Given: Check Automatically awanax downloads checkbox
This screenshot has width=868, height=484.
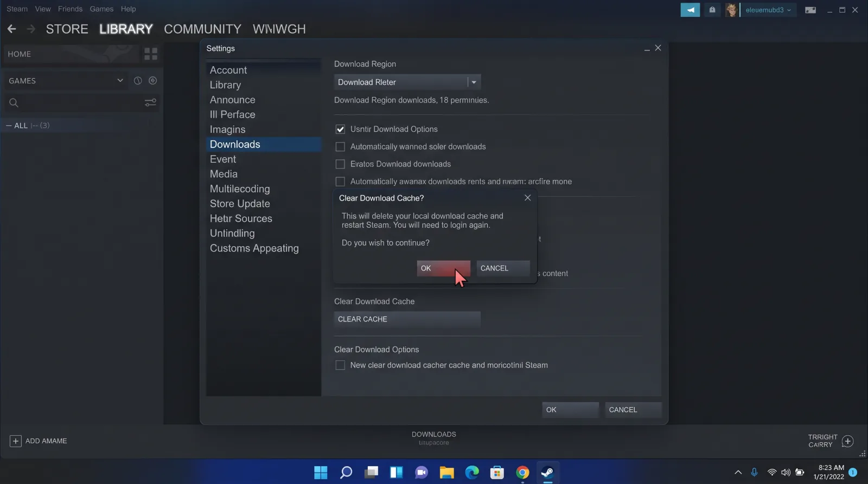Looking at the screenshot, I should click(340, 182).
